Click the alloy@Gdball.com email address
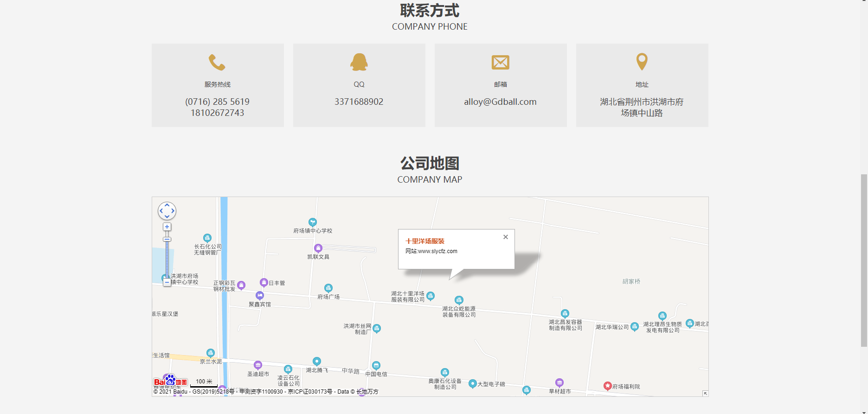868x414 pixels. pyautogui.click(x=500, y=102)
